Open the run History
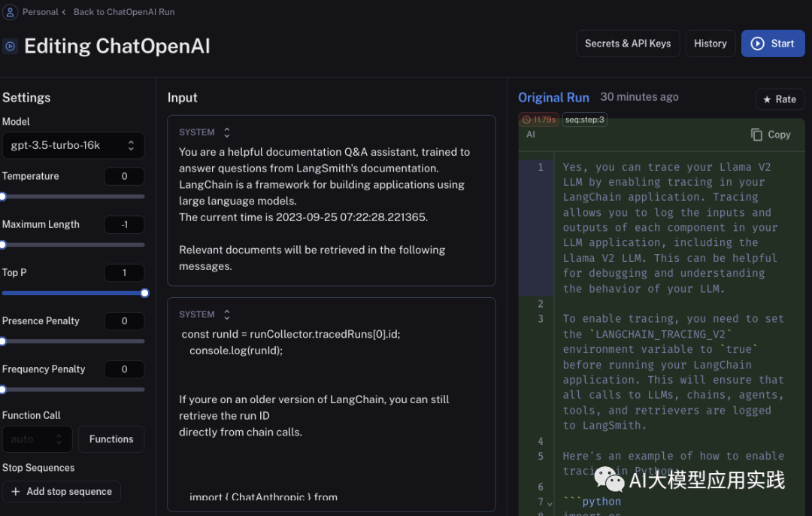Screen dimensions: 812x516 tap(710, 44)
